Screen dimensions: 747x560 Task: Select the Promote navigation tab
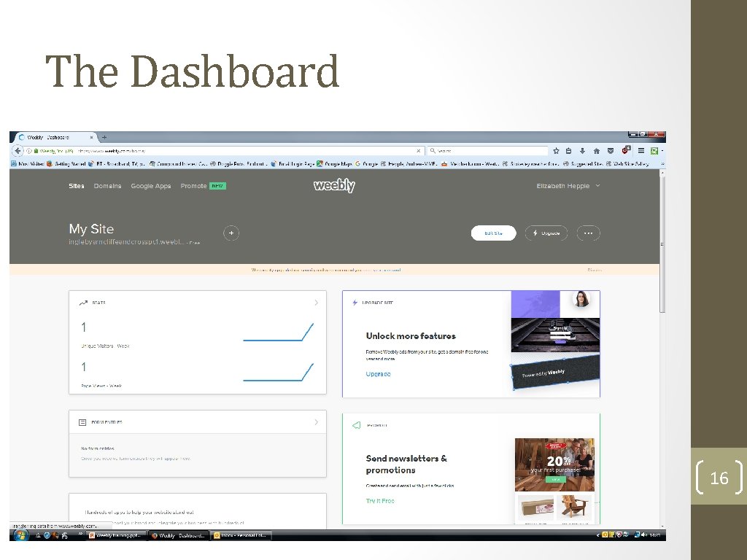click(x=193, y=186)
